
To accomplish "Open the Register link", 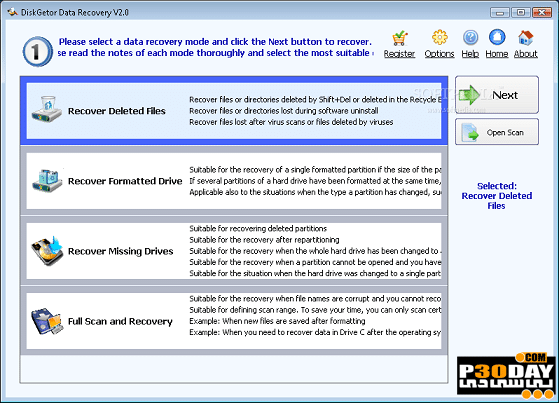I will pos(399,54).
